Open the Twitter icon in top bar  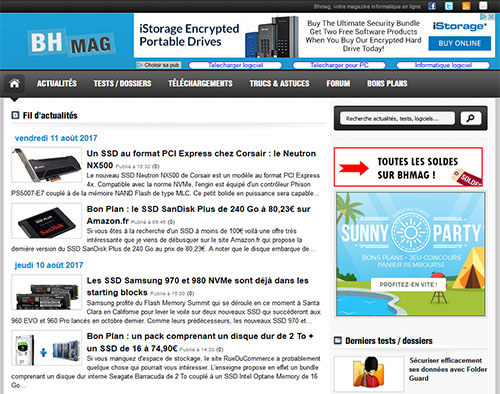click(x=449, y=6)
